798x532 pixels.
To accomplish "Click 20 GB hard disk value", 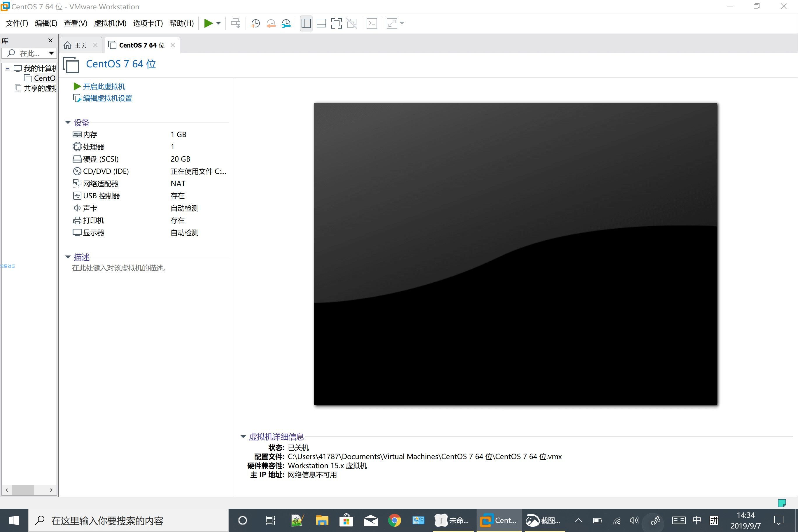I will coord(181,159).
